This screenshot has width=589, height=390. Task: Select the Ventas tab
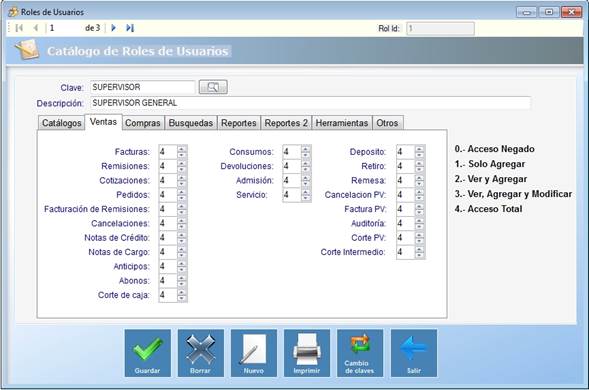[103, 122]
